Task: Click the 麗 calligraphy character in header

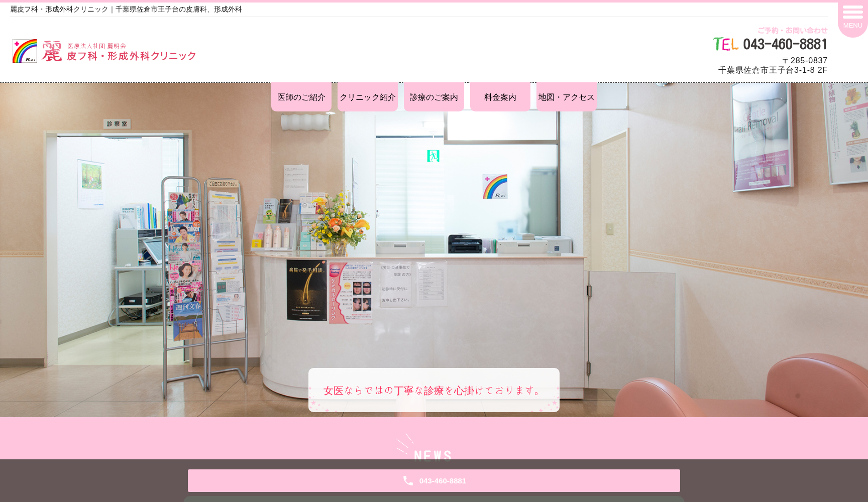Action: tap(53, 51)
